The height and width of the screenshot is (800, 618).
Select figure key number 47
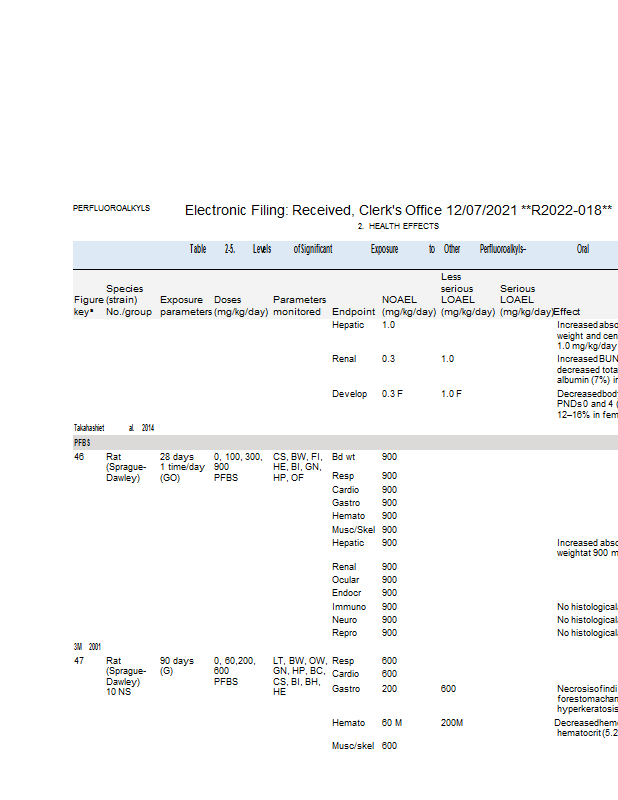[x=79, y=661]
